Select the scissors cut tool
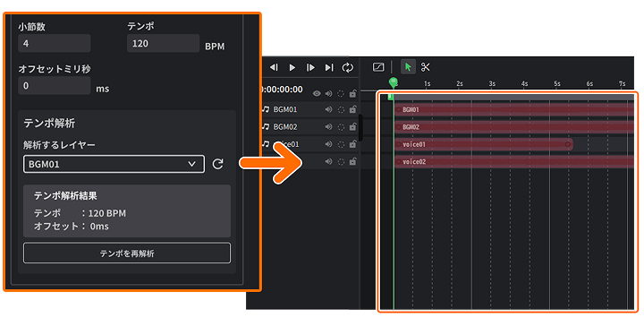This screenshot has height=326, width=644. pyautogui.click(x=426, y=67)
